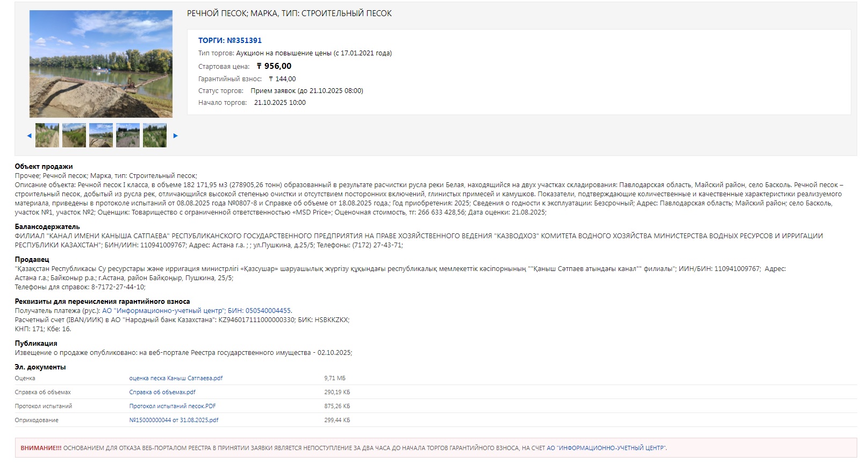Viewport: 868px width, 463px height.
Task: Open document №15000000044 от 31.08.2025.pdf
Action: pos(174,420)
